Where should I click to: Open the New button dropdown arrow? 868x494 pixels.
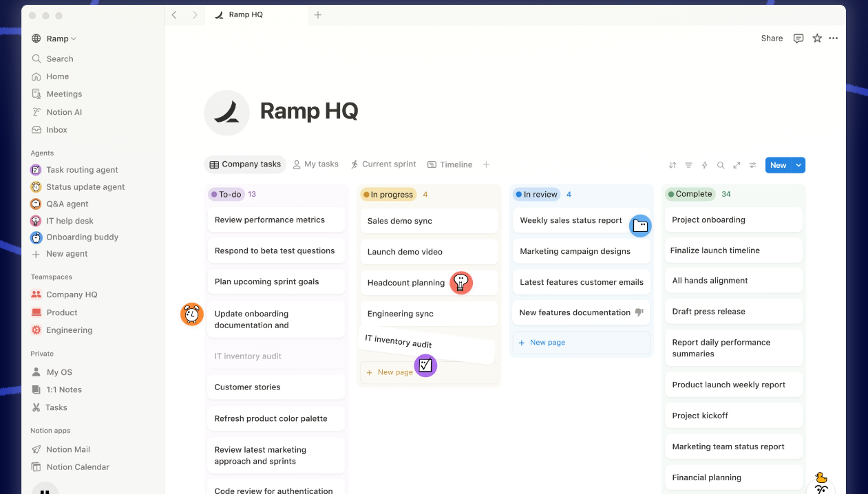[798, 165]
